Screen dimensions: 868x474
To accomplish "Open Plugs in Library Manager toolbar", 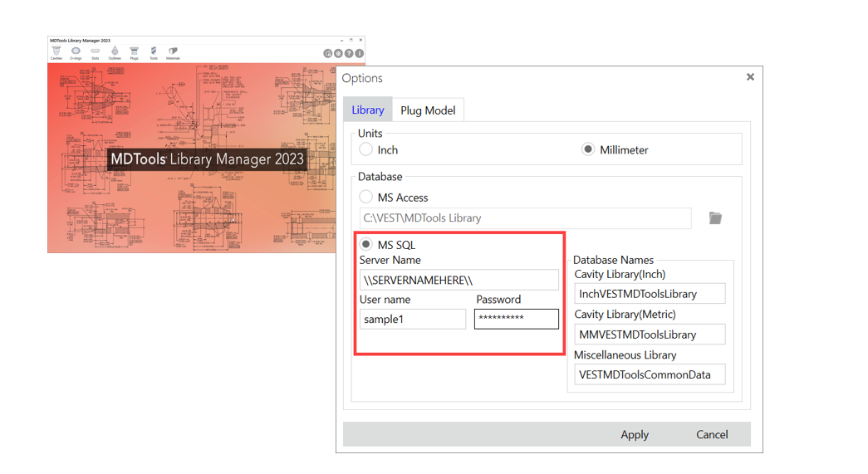I will 134,53.
